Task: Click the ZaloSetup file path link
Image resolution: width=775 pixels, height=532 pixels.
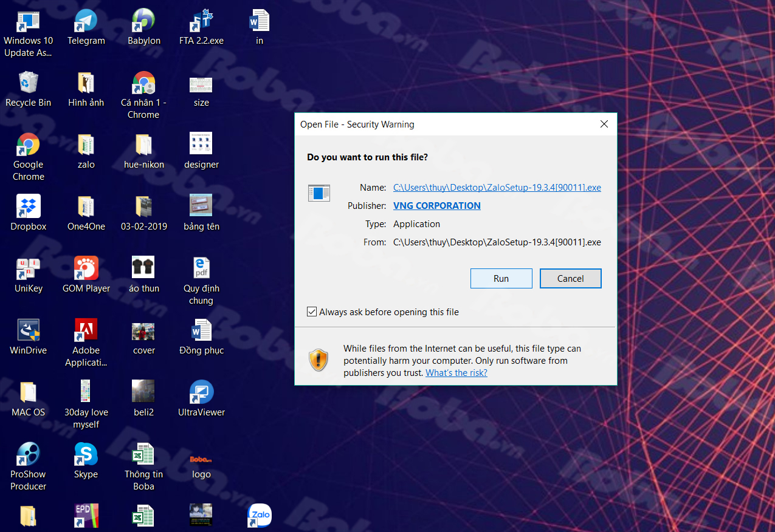Action: click(x=497, y=188)
